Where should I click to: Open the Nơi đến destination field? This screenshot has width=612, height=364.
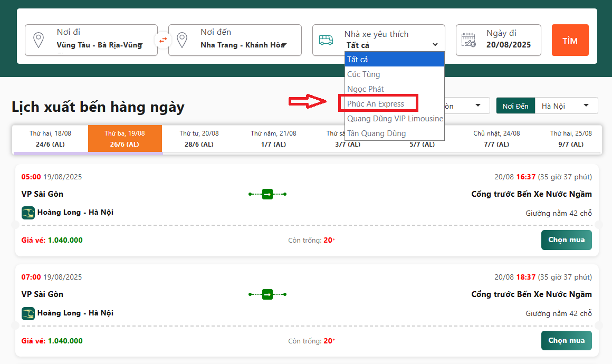(x=235, y=40)
